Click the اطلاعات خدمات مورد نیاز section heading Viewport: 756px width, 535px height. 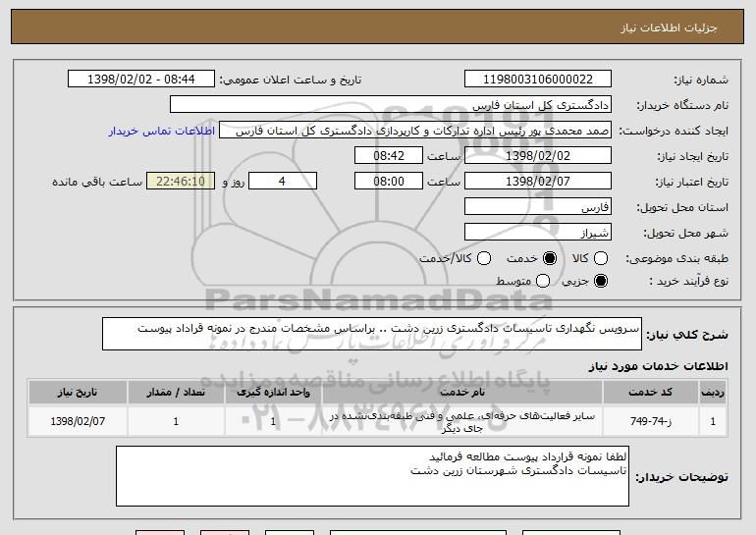tap(658, 366)
